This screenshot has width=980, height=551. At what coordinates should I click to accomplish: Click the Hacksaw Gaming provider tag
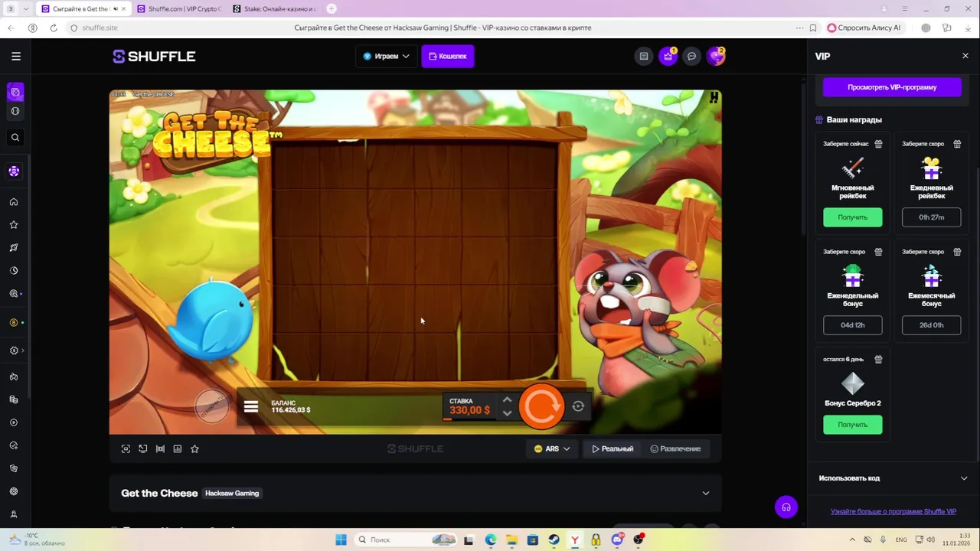pos(232,494)
